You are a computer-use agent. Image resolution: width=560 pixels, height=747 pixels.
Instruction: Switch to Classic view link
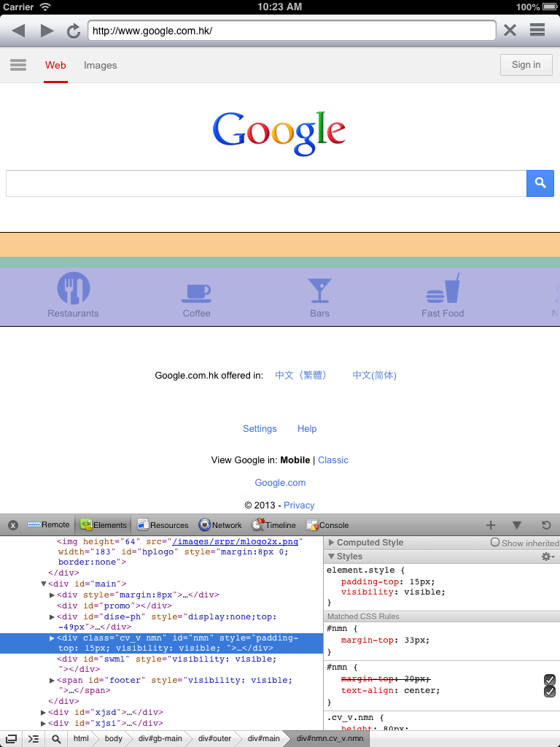(332, 460)
